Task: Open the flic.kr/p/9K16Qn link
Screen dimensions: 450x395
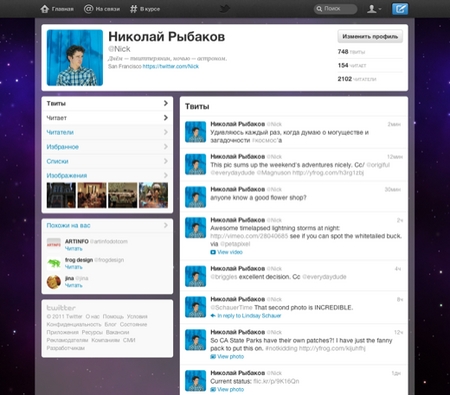Action: tap(276, 381)
